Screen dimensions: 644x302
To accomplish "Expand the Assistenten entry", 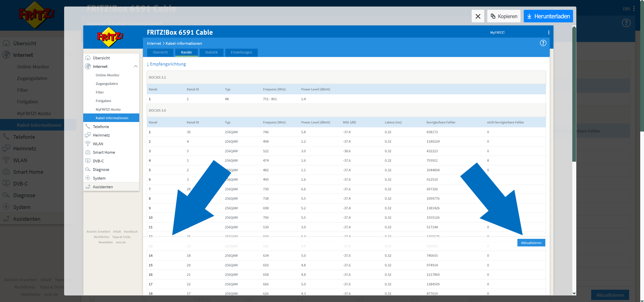I will [103, 187].
